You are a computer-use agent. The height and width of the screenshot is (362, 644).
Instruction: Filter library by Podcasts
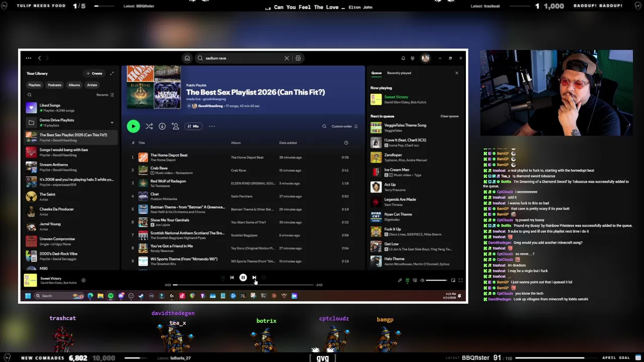click(54, 85)
